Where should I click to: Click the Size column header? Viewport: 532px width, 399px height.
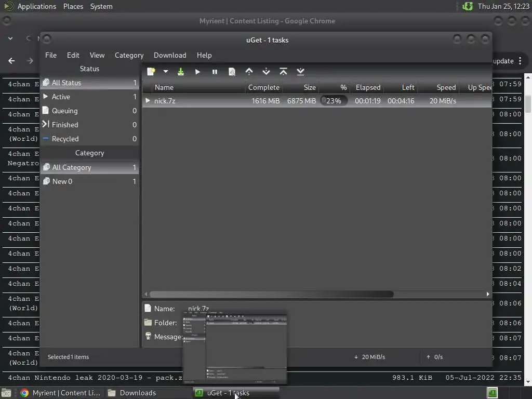click(x=301, y=87)
